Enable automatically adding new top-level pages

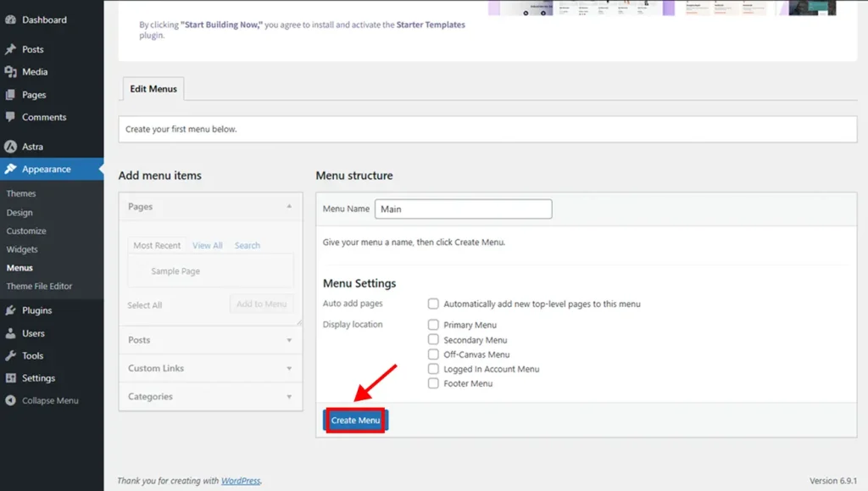click(432, 304)
